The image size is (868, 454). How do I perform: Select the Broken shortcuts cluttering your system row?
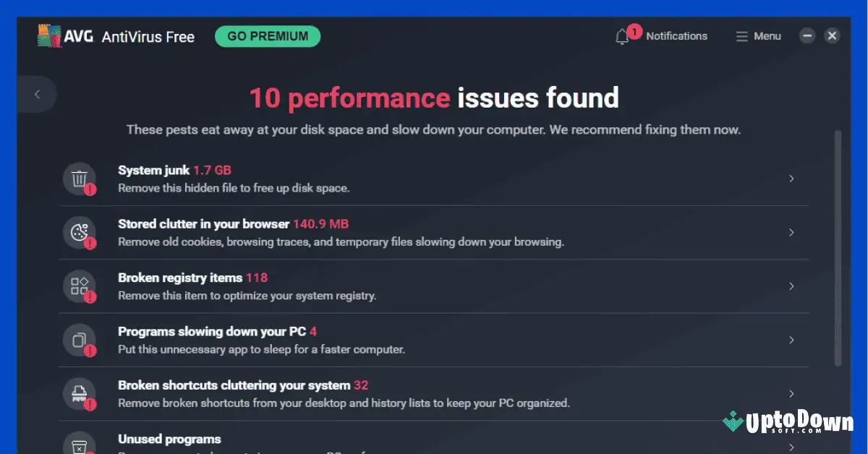coord(791,394)
